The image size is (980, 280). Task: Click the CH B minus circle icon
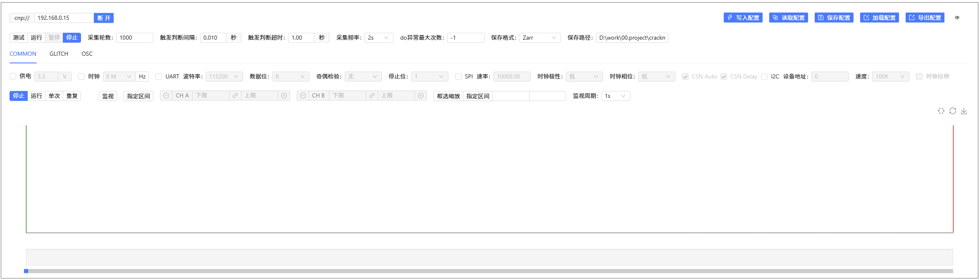coord(303,96)
